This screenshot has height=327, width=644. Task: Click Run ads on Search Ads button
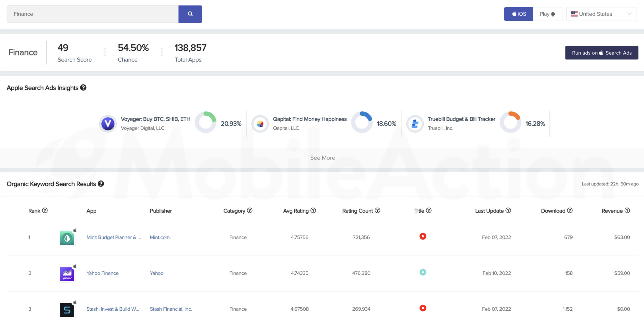pyautogui.click(x=602, y=53)
